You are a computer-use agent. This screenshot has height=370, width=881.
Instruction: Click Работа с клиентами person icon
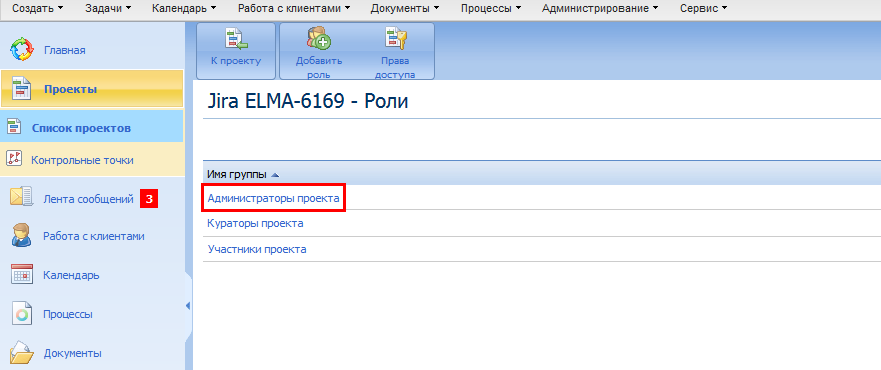coord(22,236)
